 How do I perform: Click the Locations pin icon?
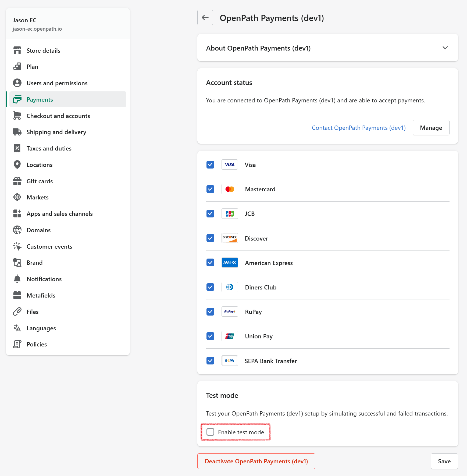tap(17, 164)
